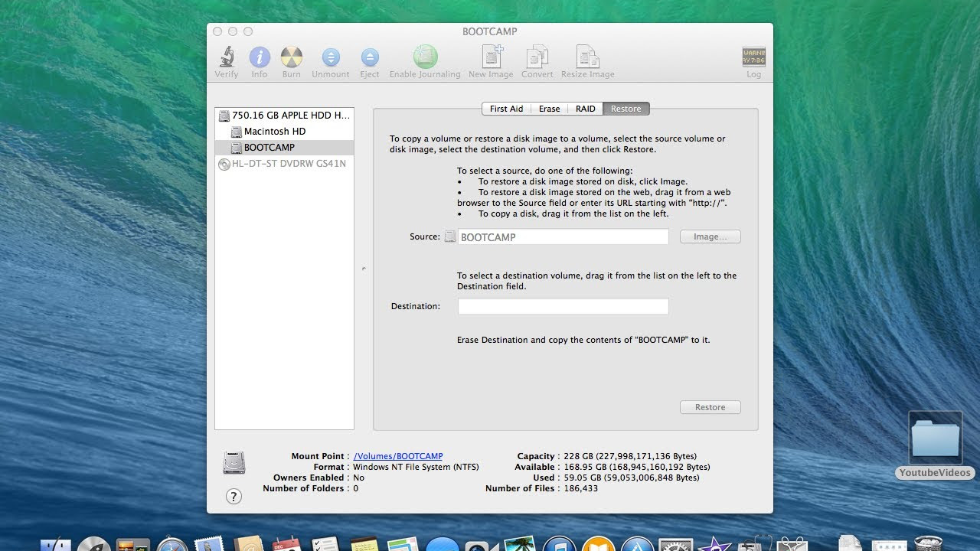This screenshot has height=551, width=980.
Task: Select the 750.16 GB APPLE HDD disk
Action: 284,116
